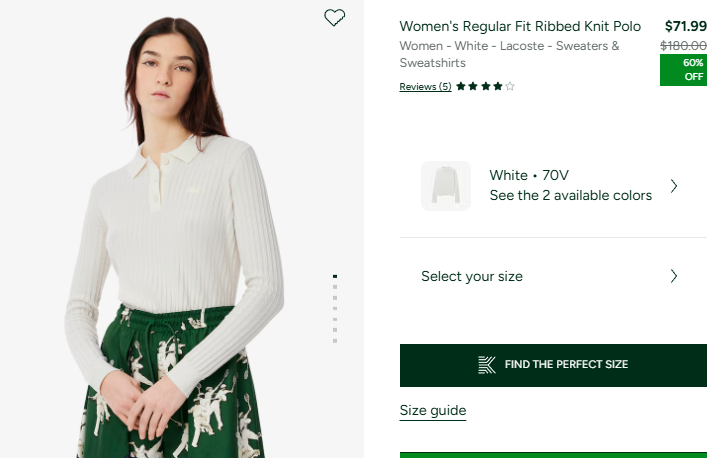
Task: Jump to the second product image dot
Action: click(x=335, y=287)
